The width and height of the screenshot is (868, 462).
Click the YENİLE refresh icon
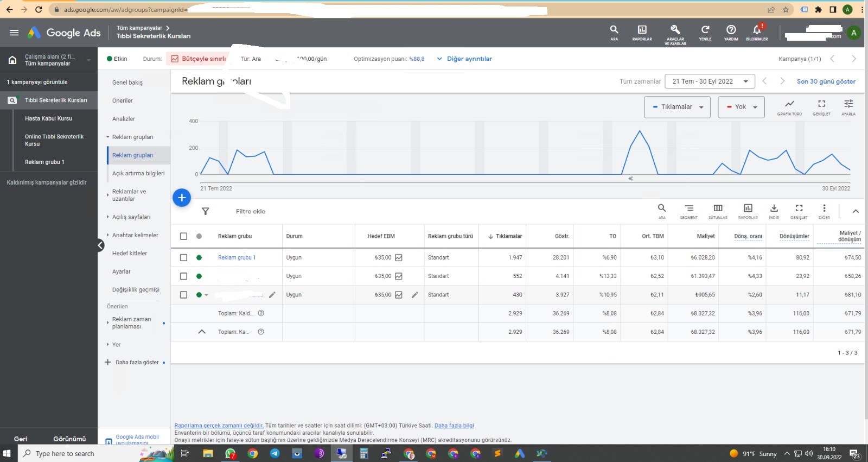(x=705, y=32)
